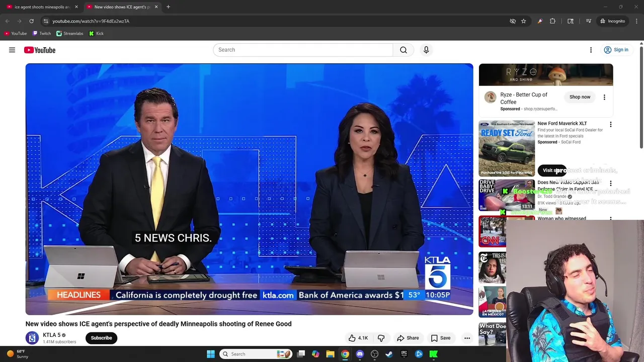
Task: Like the video with thumbs up
Action: (358, 338)
